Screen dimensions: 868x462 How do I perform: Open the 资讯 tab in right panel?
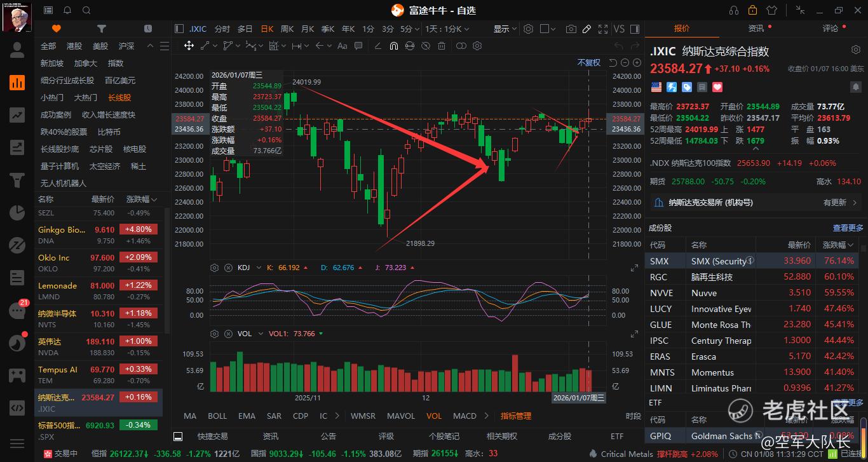click(756, 29)
